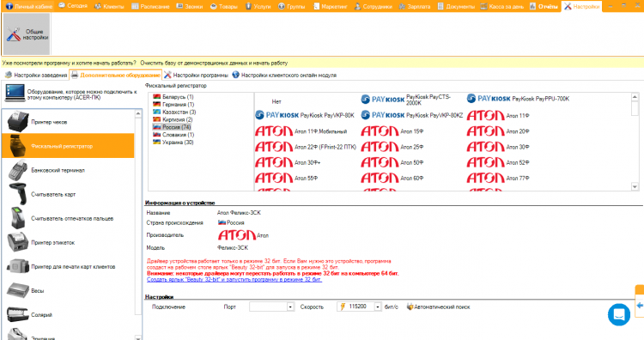Screen dimensions: 644x340
Task: Open Настройки клиентского онлайн модуля tab
Action: (284, 76)
